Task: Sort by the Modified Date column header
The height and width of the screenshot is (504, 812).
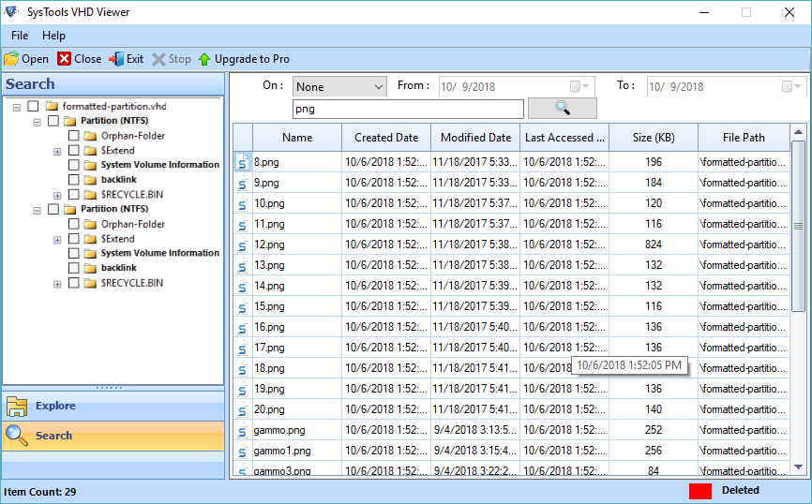Action: 475,138
